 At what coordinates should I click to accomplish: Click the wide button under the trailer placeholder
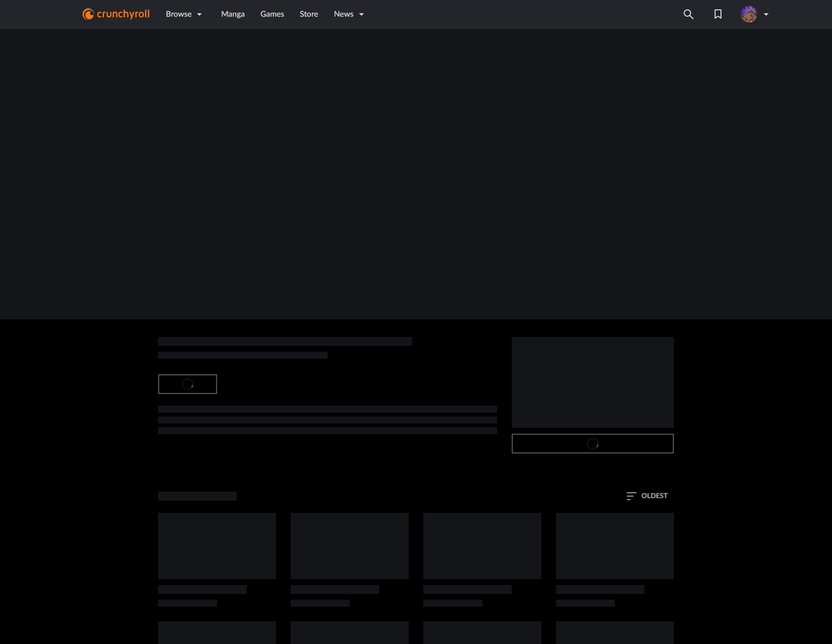[592, 443]
